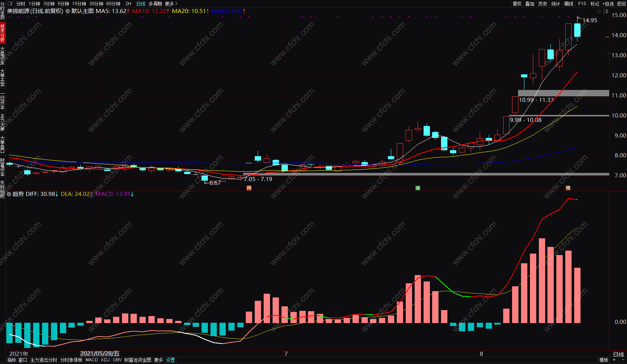Activate the 画线 drawing tool
This screenshot has height=364, width=627.
(569, 4)
